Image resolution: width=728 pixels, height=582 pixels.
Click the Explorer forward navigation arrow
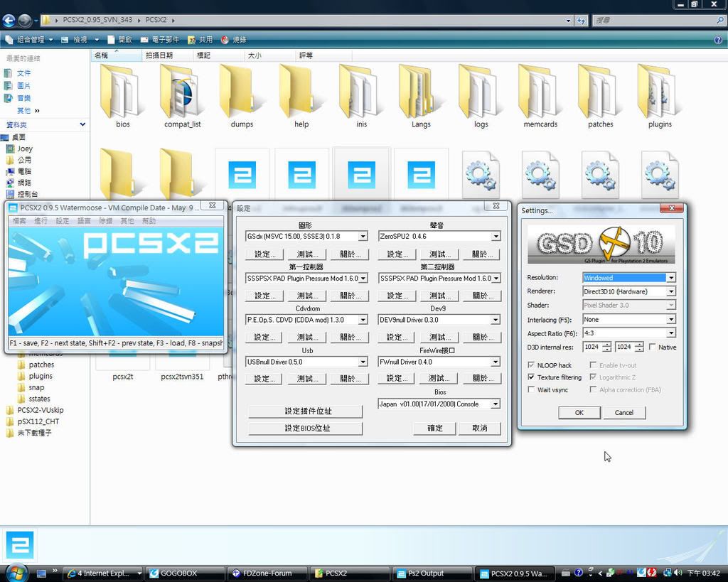point(25,20)
